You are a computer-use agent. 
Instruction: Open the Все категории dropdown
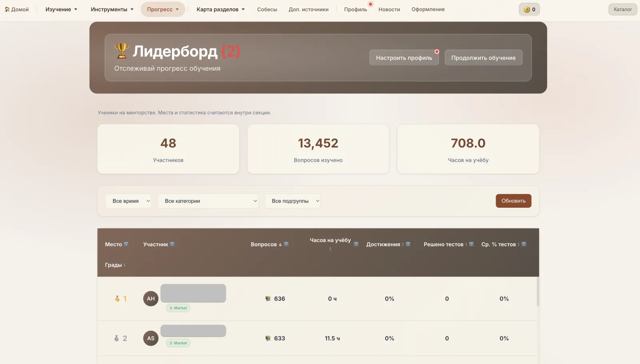point(208,201)
